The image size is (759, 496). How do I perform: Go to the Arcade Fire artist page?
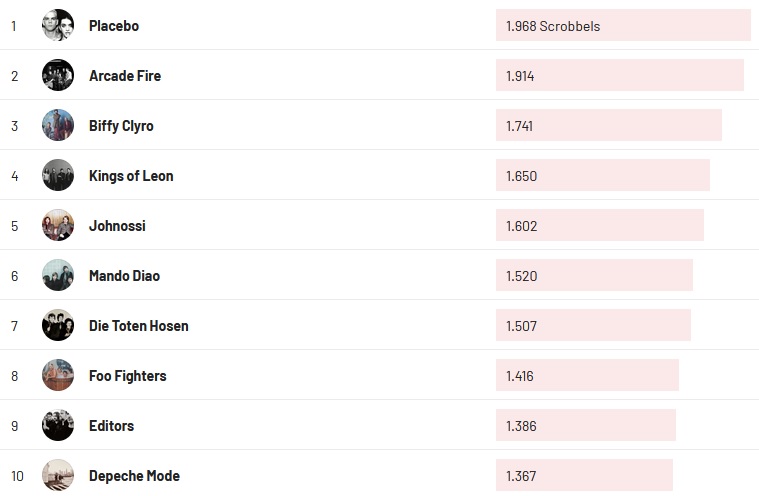tap(125, 76)
